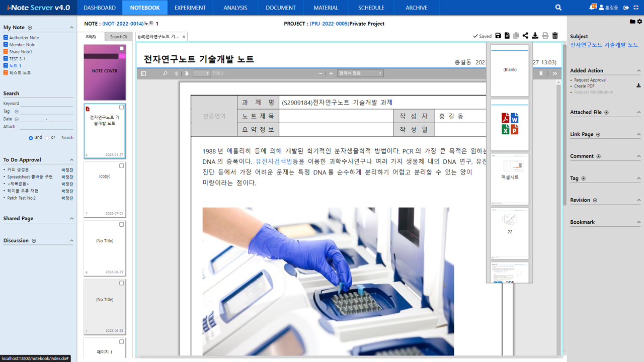Click the new page document icon
The width and height of the screenshot is (644, 362).
(507, 36)
